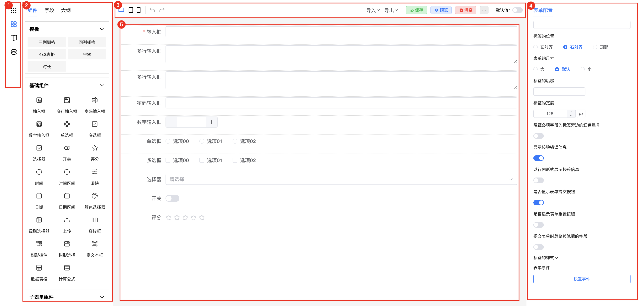Viewport: 644px width, 306px height.
Task: Select the 富文本框 component icon
Action: tap(94, 244)
